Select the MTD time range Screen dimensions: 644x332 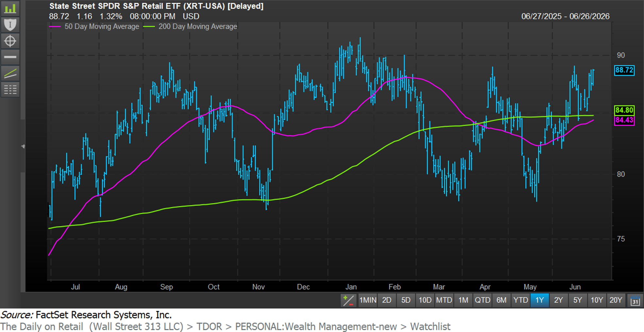point(444,300)
